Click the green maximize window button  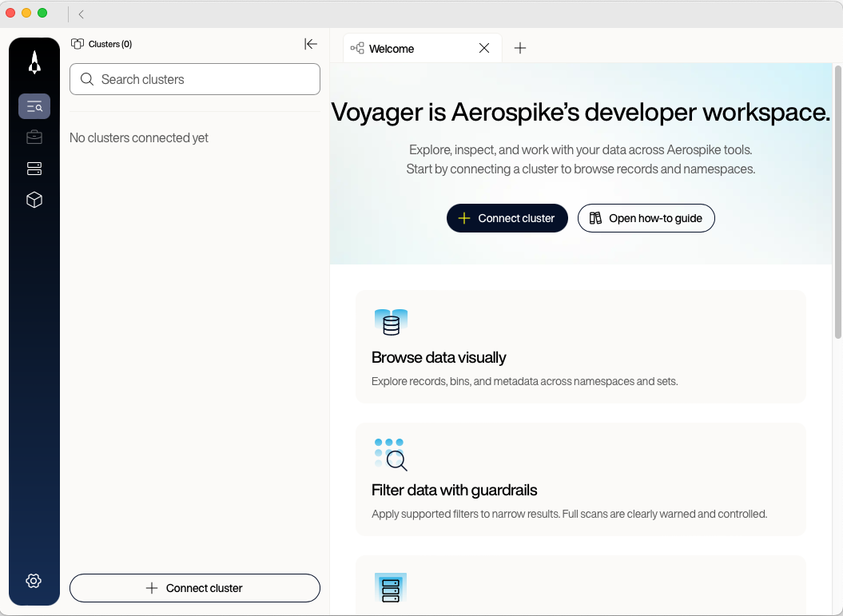point(42,13)
